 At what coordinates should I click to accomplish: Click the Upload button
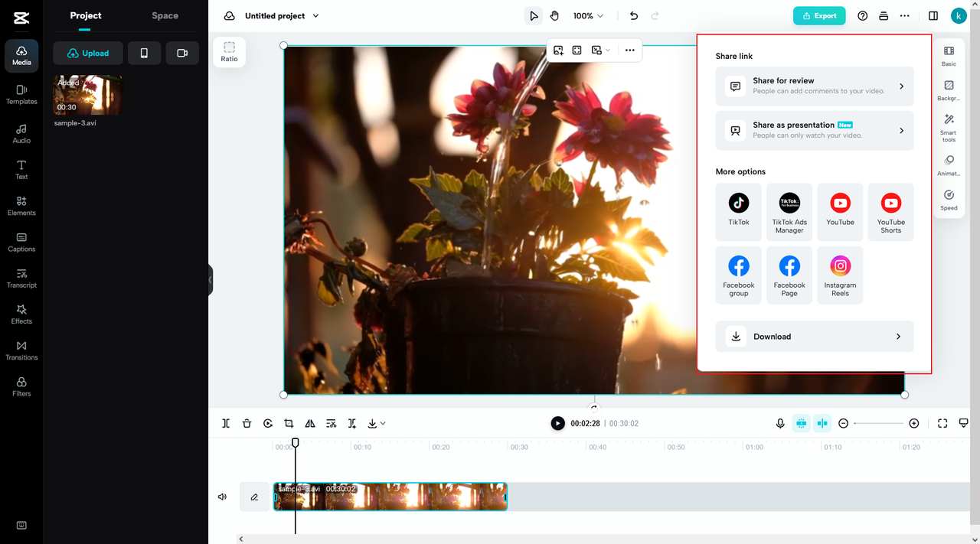[88, 54]
